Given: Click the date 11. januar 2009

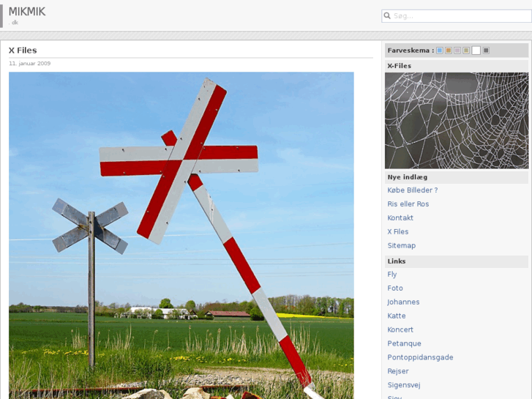Looking at the screenshot, I should click(x=29, y=64).
